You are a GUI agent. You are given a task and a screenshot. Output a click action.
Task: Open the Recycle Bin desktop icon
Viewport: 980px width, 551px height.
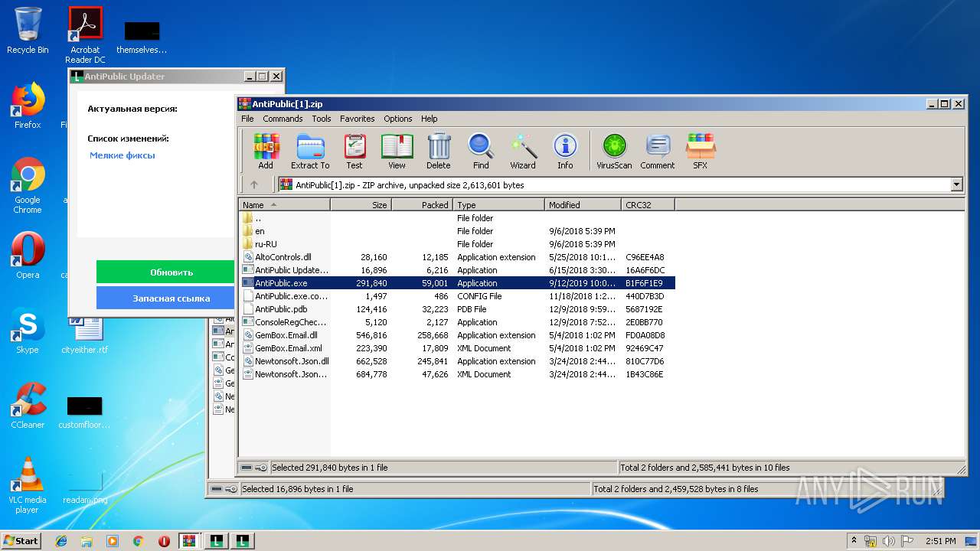pos(28,31)
